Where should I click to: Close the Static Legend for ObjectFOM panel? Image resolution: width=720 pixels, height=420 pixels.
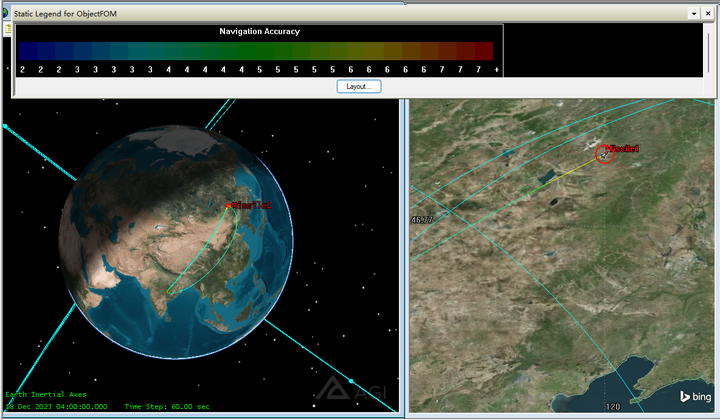tap(708, 14)
